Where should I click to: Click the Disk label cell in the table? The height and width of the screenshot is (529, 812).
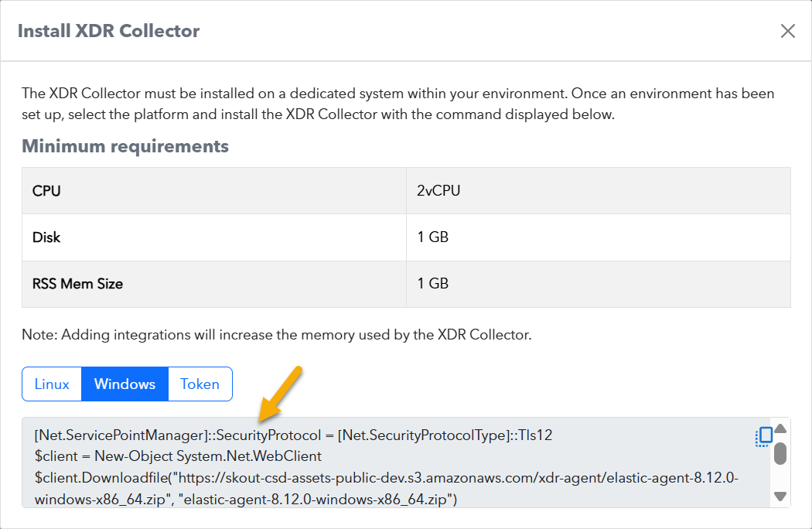[x=46, y=237]
